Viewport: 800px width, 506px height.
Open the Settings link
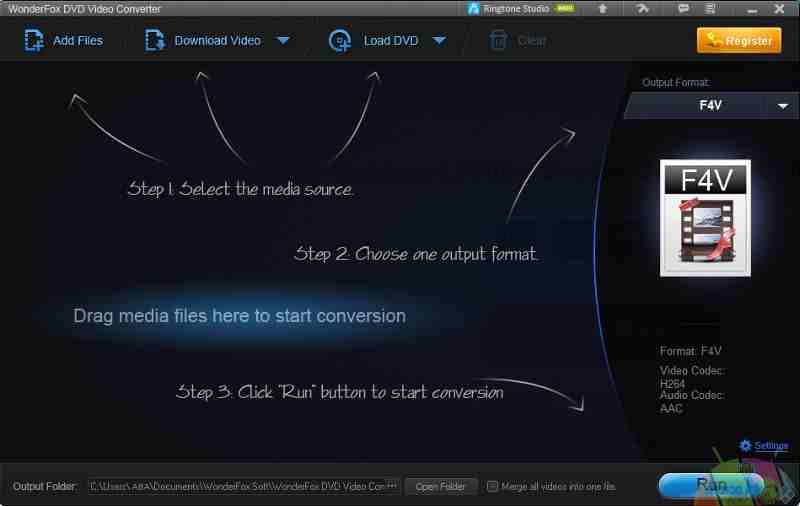[x=771, y=446]
